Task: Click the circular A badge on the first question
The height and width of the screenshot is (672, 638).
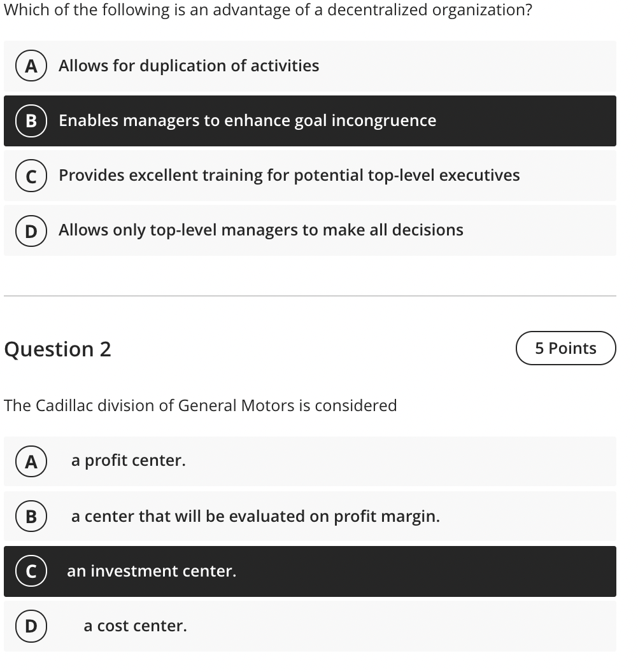Action: click(x=30, y=66)
